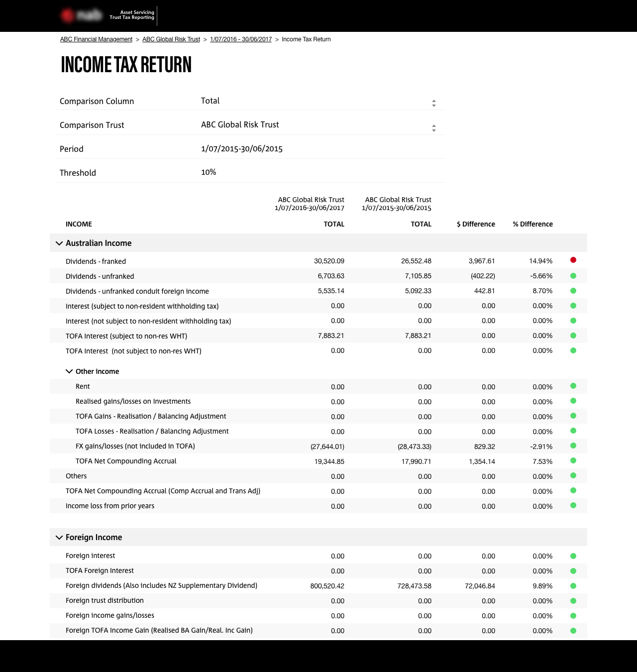Viewport: 637px width, 672px height.
Task: Click status dot for TOFA Gains - Realisation row
Action: point(573,416)
